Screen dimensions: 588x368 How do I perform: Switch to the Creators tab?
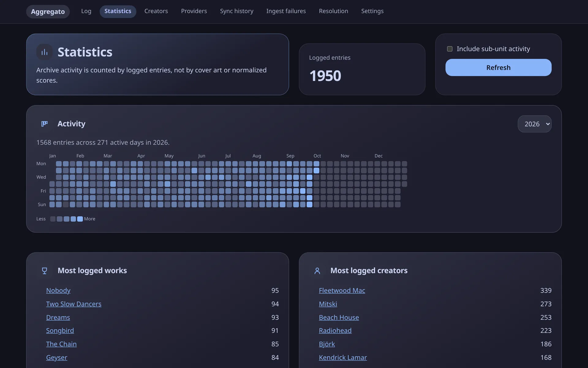(x=156, y=11)
